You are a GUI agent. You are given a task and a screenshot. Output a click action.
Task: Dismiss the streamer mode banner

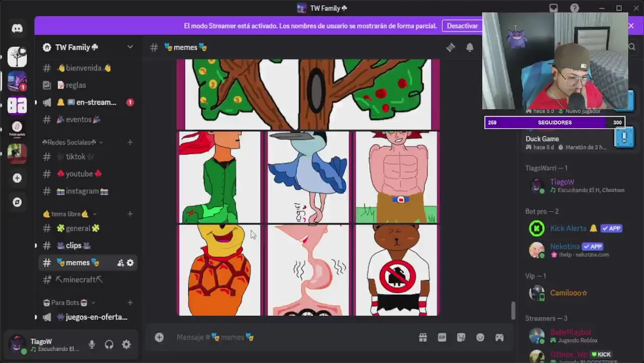click(x=631, y=26)
